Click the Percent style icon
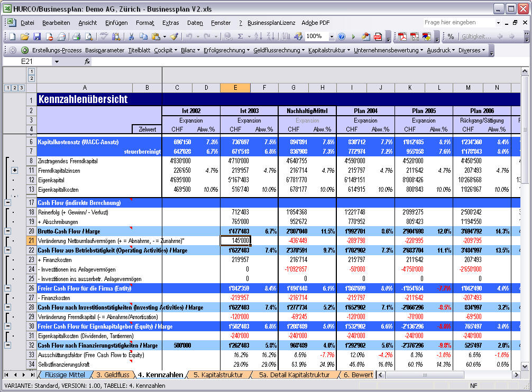532x392 pixels. (451, 36)
